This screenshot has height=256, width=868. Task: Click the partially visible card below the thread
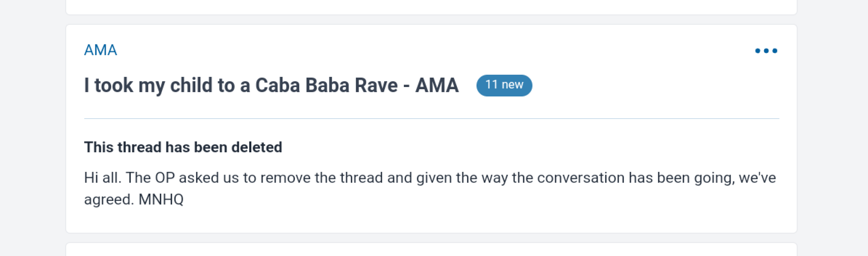431,250
